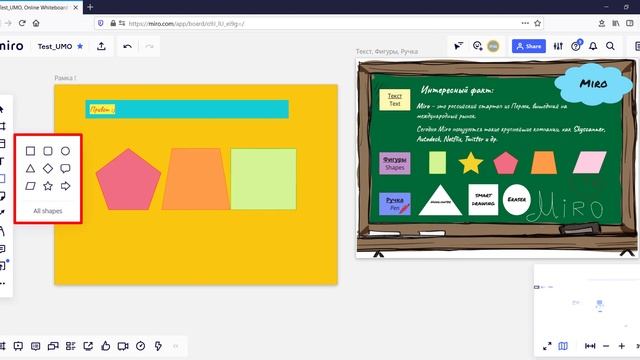The height and width of the screenshot is (360, 640).
Task: Select the frame title above the chalkboard
Action: (x=387, y=51)
